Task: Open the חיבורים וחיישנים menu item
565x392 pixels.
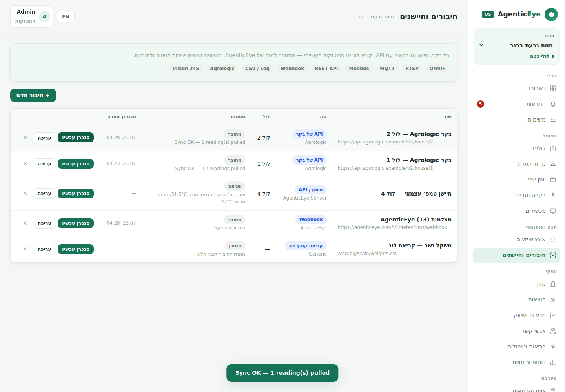Action: coord(516,256)
